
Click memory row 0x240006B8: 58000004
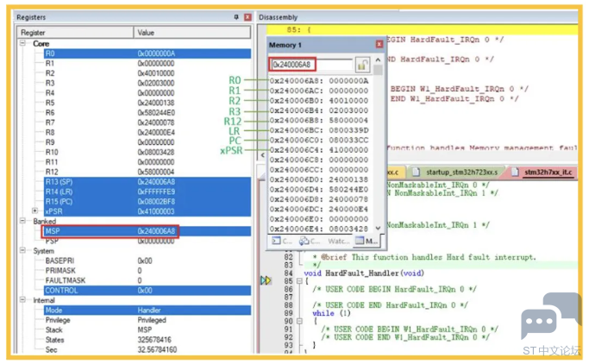(x=319, y=120)
